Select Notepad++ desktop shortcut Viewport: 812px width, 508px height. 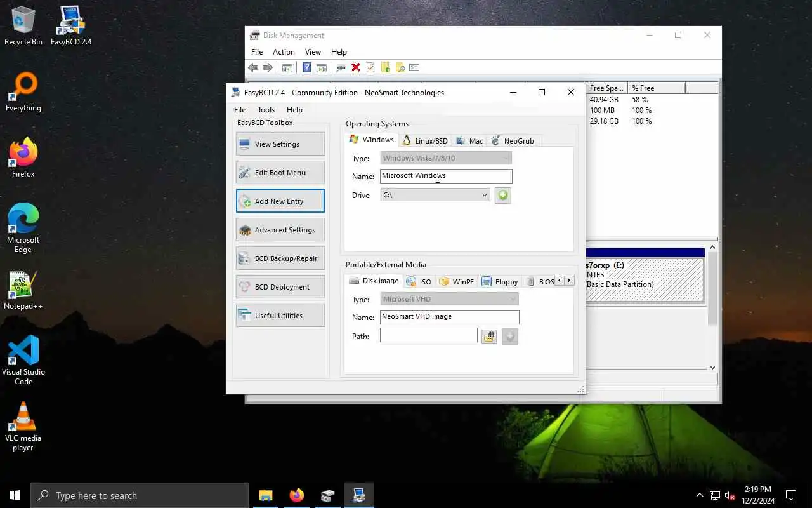tap(23, 291)
